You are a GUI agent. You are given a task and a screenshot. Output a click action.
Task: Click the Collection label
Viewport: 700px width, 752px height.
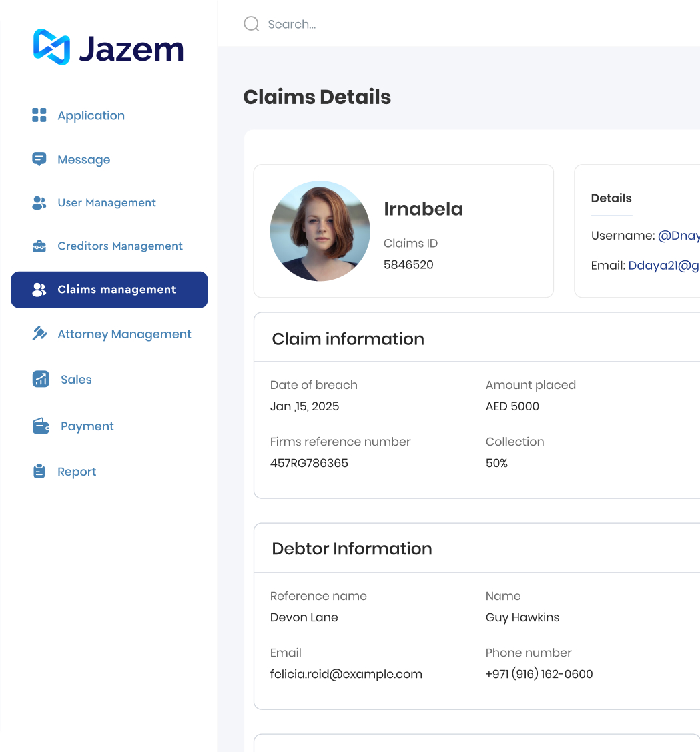pos(514,442)
